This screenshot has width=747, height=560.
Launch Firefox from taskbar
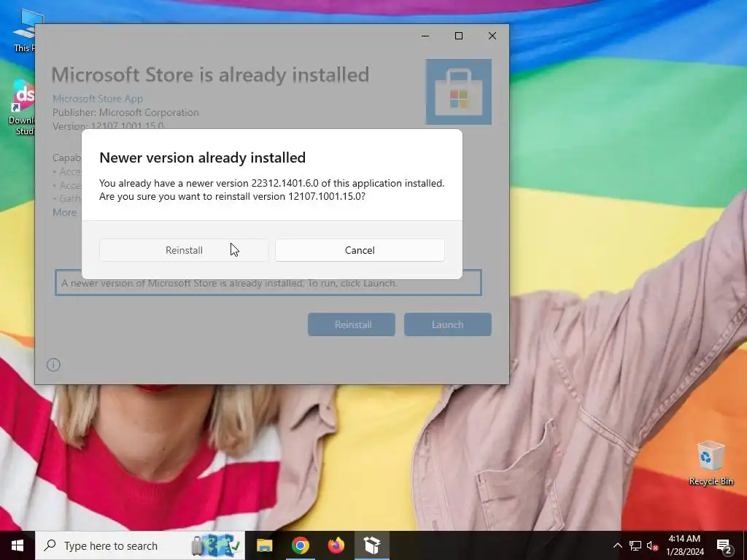coord(336,545)
